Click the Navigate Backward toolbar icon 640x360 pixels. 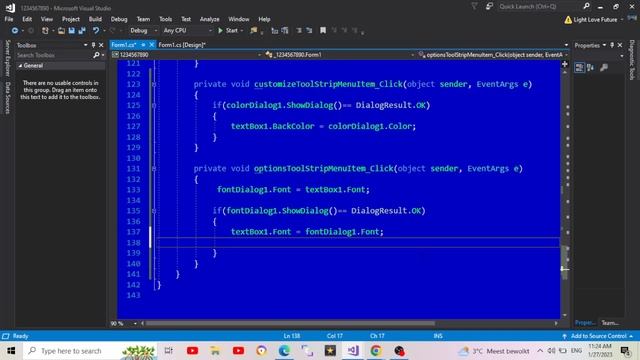click(15, 31)
